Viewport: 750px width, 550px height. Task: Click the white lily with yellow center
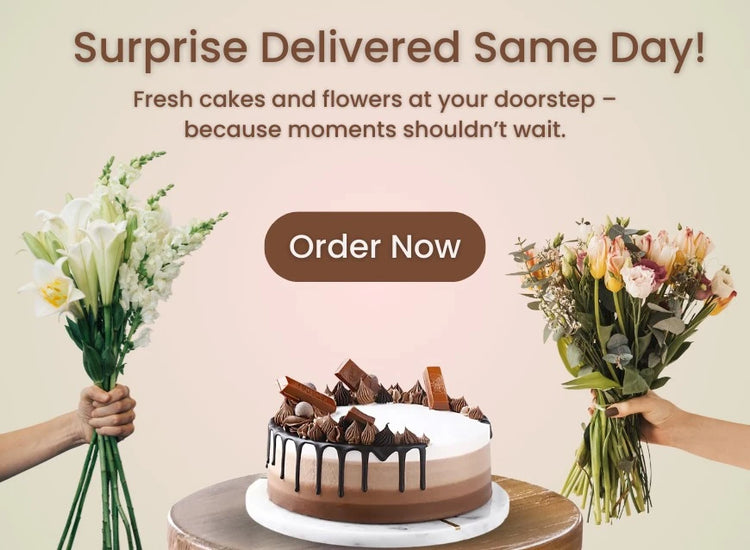(52, 289)
